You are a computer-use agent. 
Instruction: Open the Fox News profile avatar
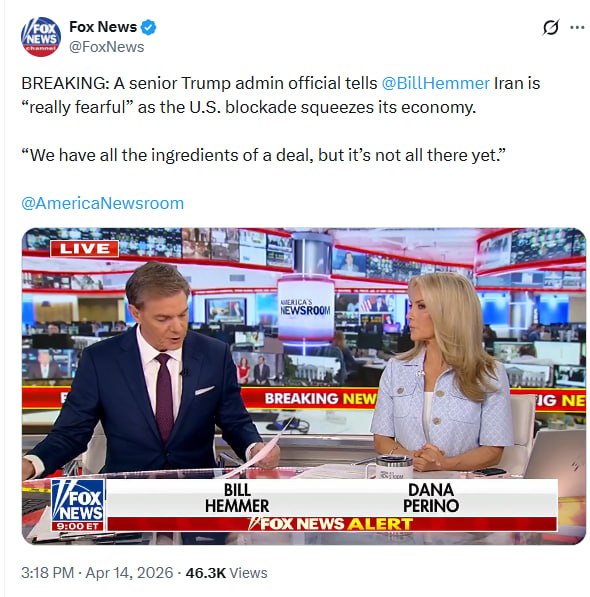pyautogui.click(x=41, y=37)
